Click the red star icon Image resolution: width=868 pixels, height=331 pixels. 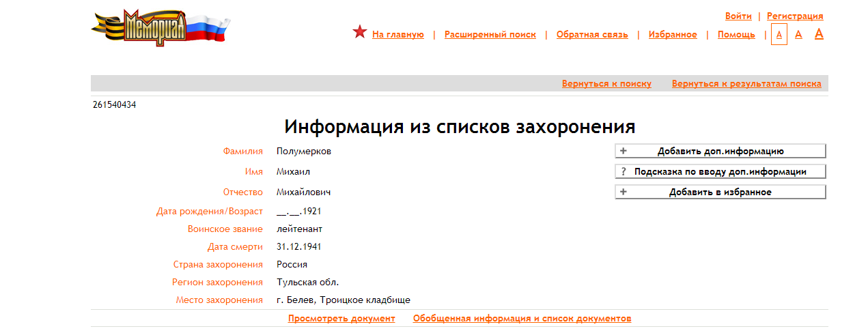[x=360, y=32]
